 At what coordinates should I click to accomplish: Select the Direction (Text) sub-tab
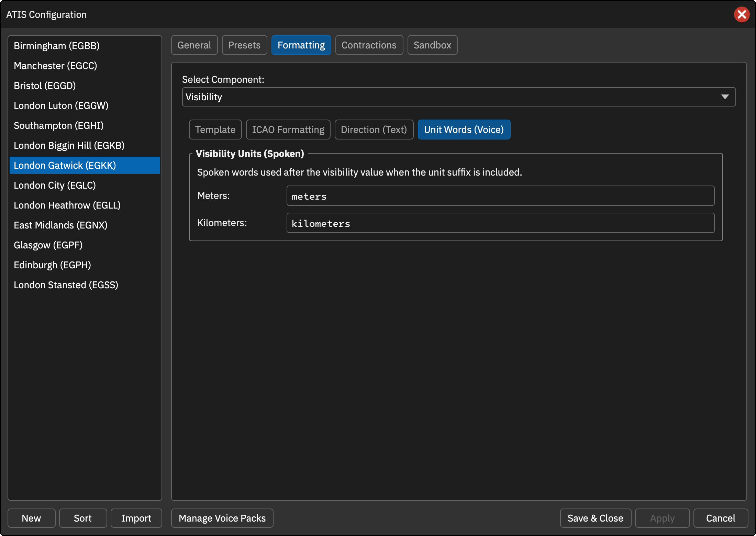tap(374, 130)
